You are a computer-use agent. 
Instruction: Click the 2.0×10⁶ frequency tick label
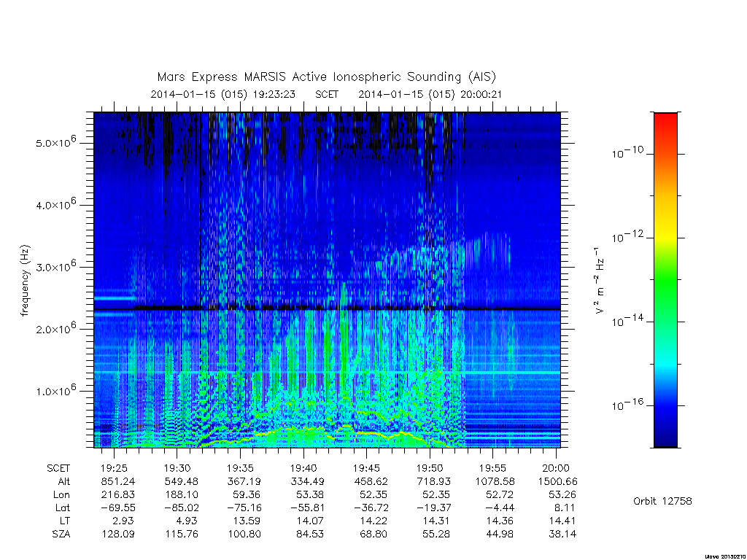(56, 328)
